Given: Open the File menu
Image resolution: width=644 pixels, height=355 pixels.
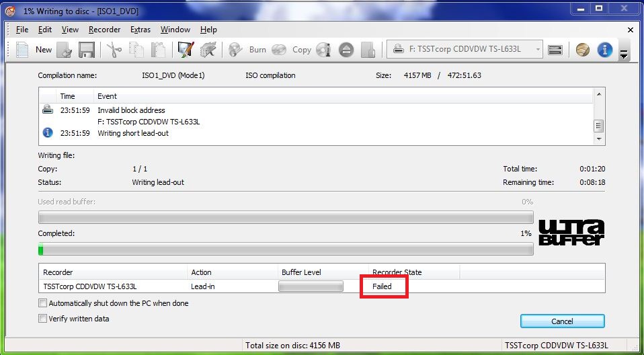Looking at the screenshot, I should [22, 30].
